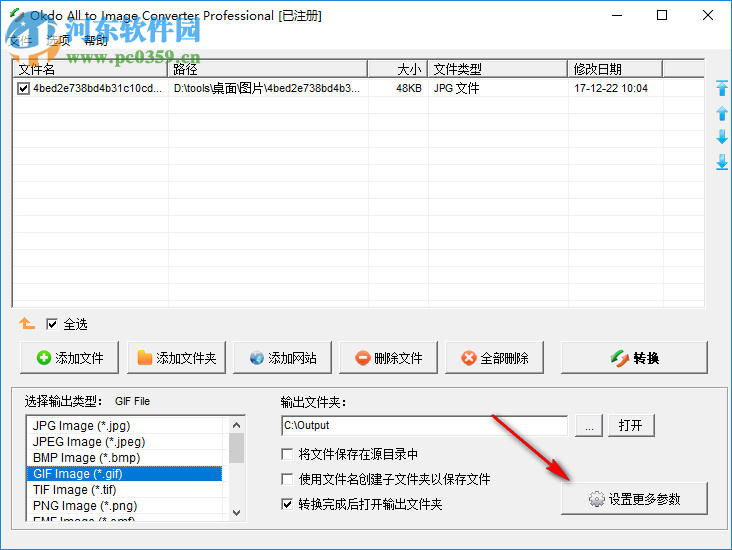
Task: Sort by 文件类型 column header
Action: coord(498,69)
